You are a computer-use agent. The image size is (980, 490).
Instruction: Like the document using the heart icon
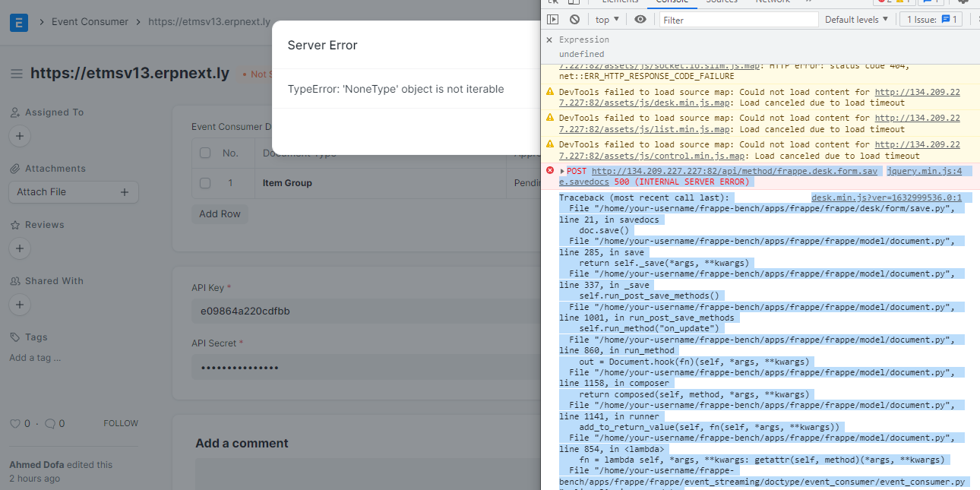14,422
